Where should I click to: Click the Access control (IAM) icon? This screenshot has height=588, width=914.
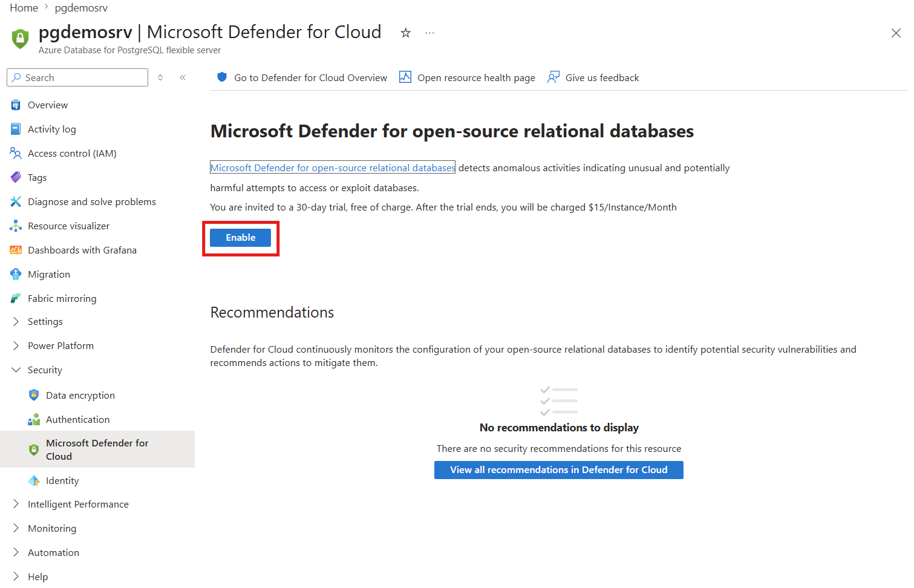pos(16,154)
